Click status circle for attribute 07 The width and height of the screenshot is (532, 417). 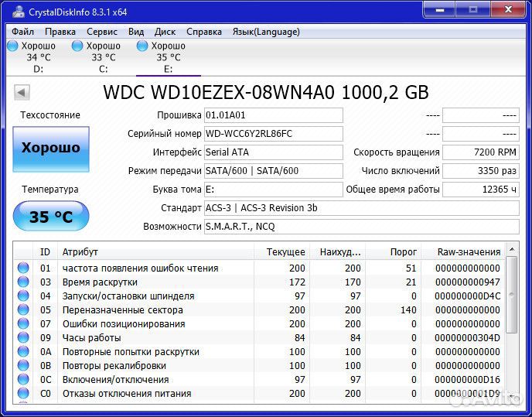click(x=23, y=323)
